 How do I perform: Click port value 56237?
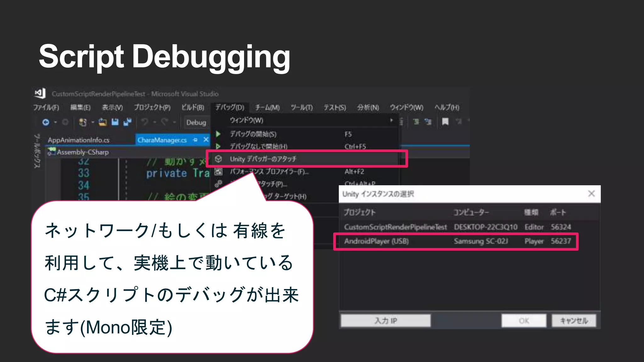(x=561, y=241)
